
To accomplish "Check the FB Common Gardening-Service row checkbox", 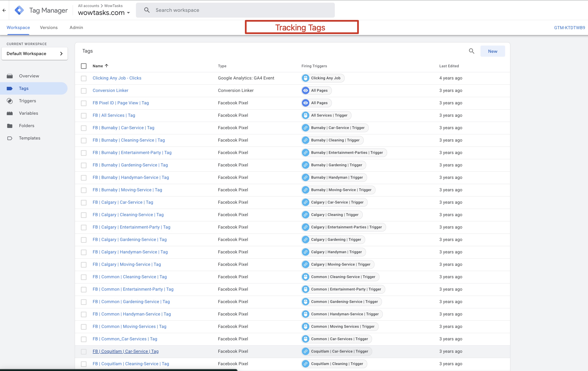I will [84, 302].
